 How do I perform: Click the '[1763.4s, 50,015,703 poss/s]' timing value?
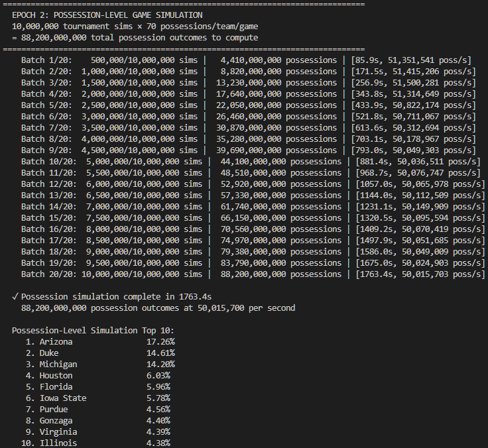[x=420, y=274]
